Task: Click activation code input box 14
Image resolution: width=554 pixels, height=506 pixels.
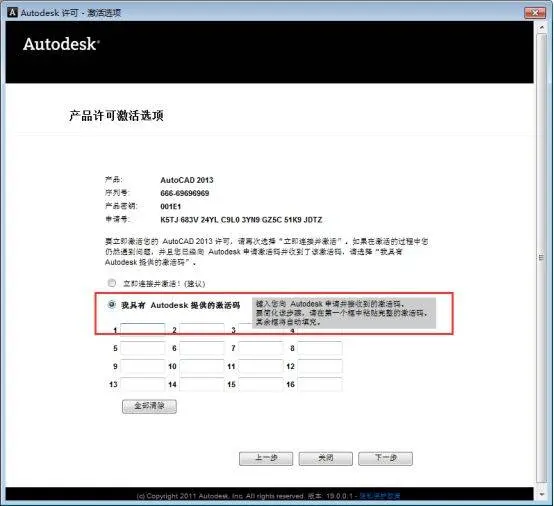Action: (x=202, y=384)
